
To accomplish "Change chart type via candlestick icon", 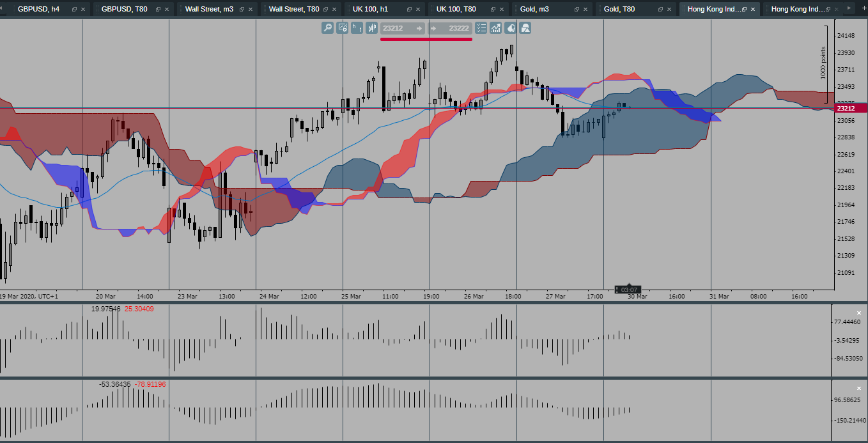I will click(371, 28).
